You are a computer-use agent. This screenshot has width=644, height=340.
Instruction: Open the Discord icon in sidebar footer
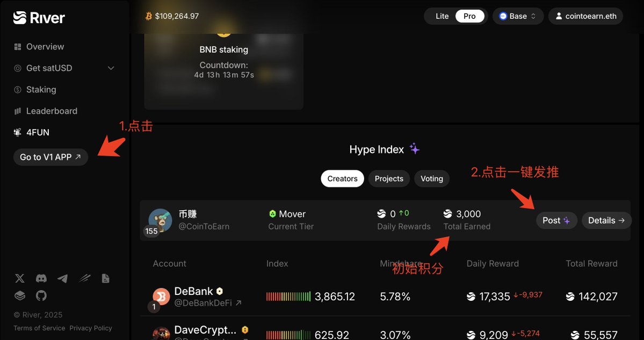(41, 278)
